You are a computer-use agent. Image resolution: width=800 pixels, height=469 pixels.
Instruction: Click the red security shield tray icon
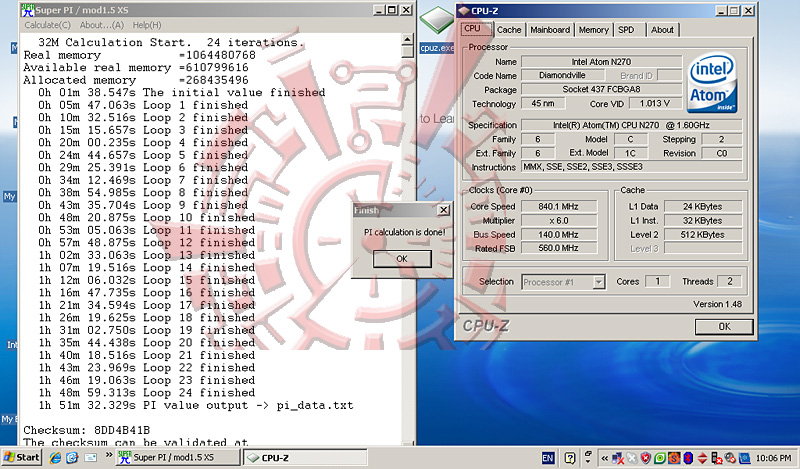point(645,458)
